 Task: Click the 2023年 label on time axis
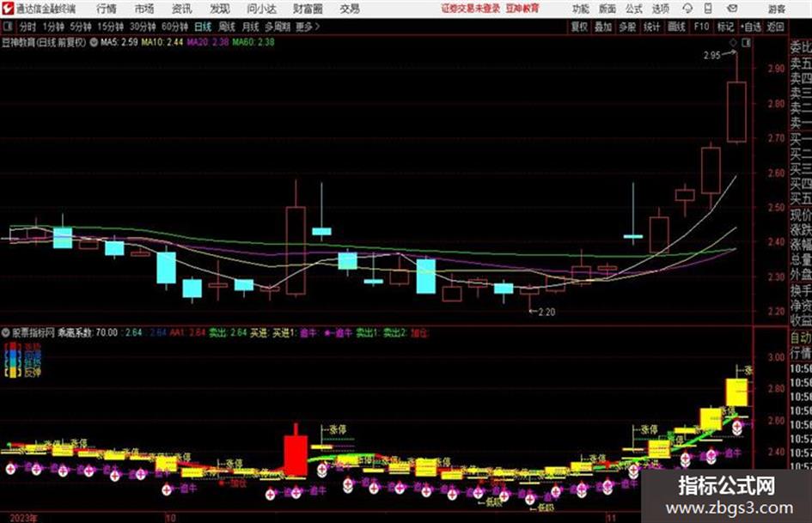pyautogui.click(x=24, y=517)
